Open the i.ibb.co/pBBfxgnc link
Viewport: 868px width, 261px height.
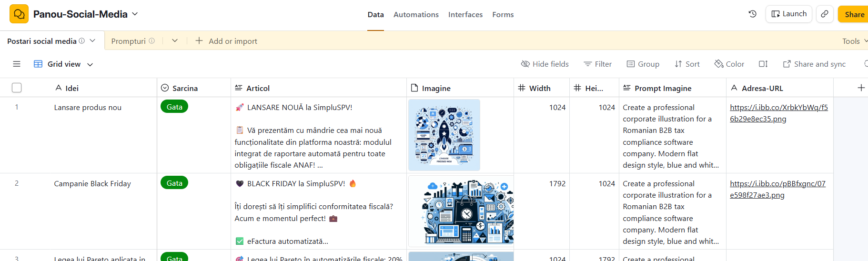(x=777, y=189)
